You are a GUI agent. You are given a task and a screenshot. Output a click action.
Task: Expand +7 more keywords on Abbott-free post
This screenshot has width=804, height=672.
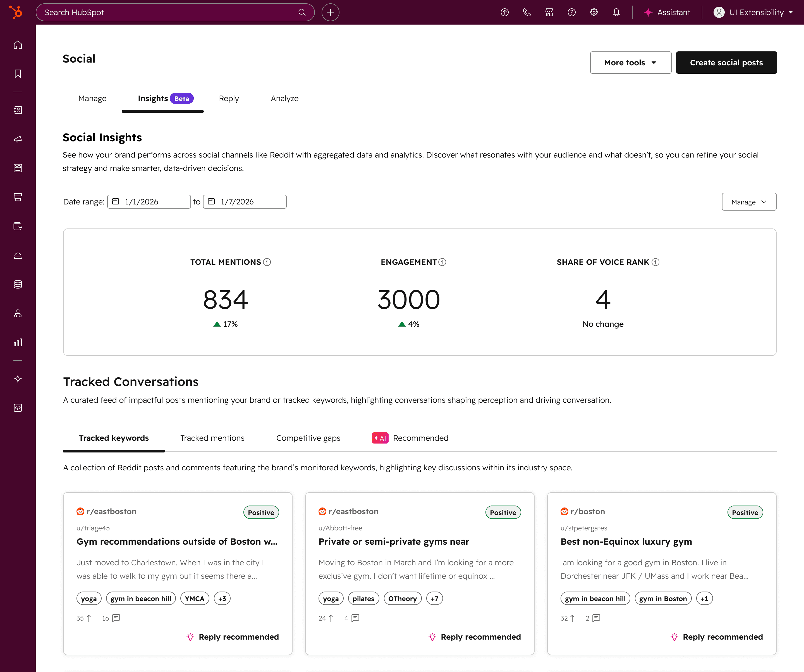pyautogui.click(x=434, y=599)
